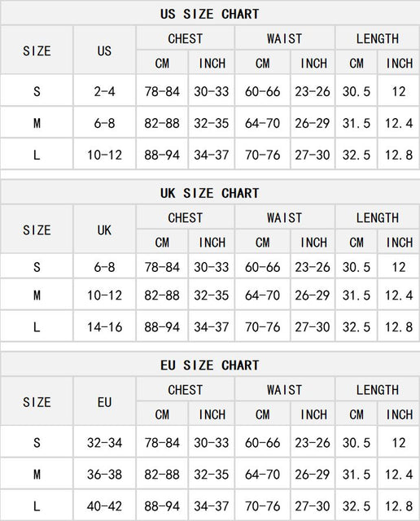This screenshot has width=420, height=521.
Task: Click EU size 40-42 cell
Action: pos(104,506)
